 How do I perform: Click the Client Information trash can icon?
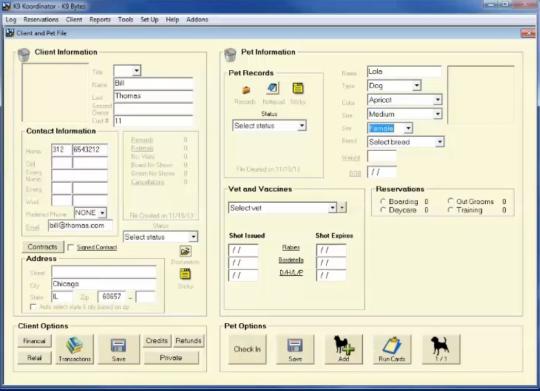(x=24, y=55)
